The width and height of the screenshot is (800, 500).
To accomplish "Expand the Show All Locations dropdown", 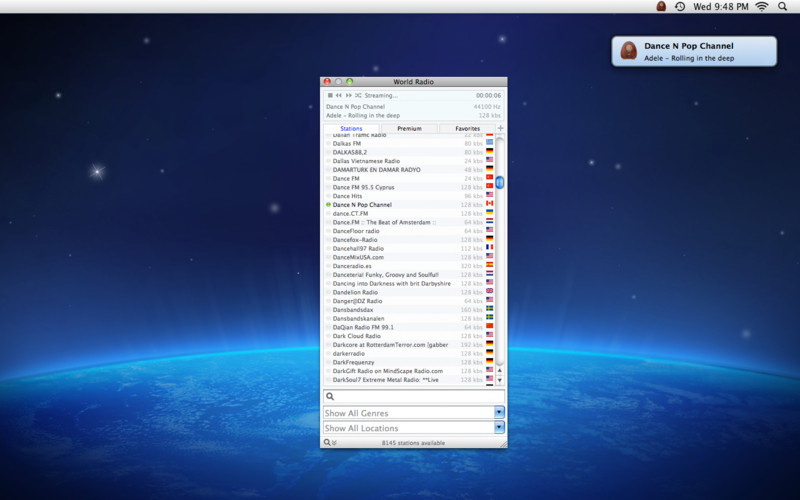I will (x=499, y=428).
